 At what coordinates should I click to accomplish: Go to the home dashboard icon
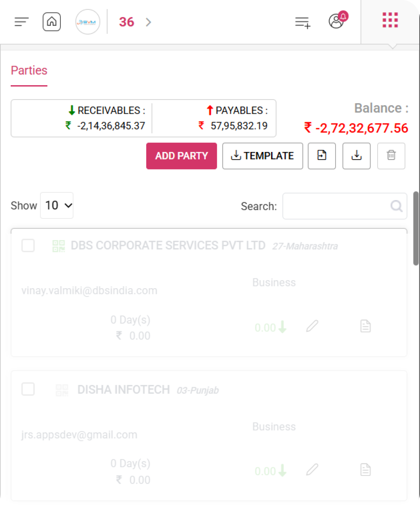[x=52, y=22]
